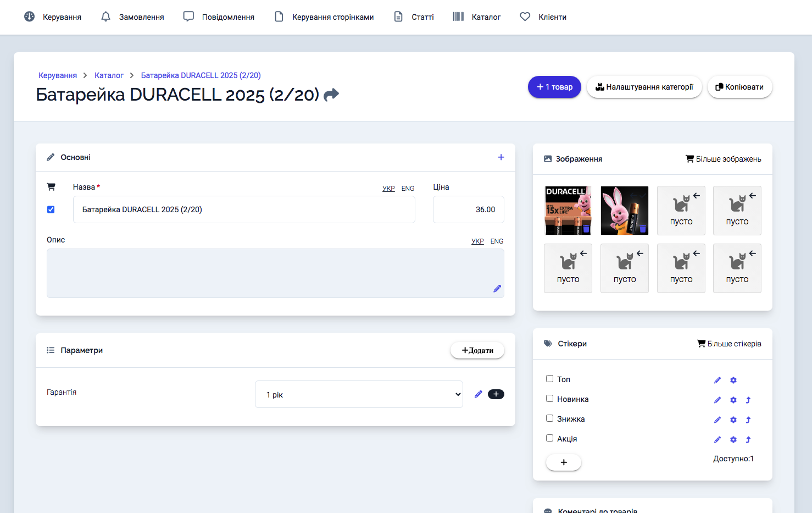Click the +Додати parameter button
This screenshot has height=513, width=812.
coord(477,350)
